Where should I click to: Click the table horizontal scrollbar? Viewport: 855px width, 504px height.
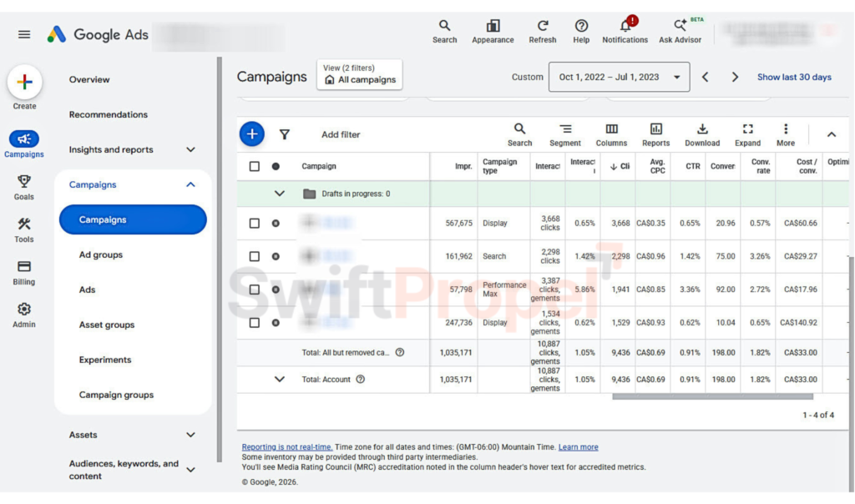point(712,396)
